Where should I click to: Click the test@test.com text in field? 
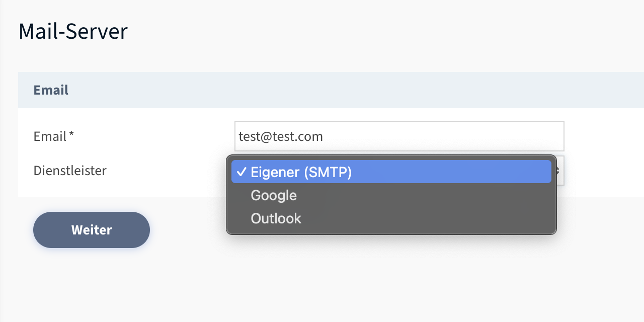(281, 136)
